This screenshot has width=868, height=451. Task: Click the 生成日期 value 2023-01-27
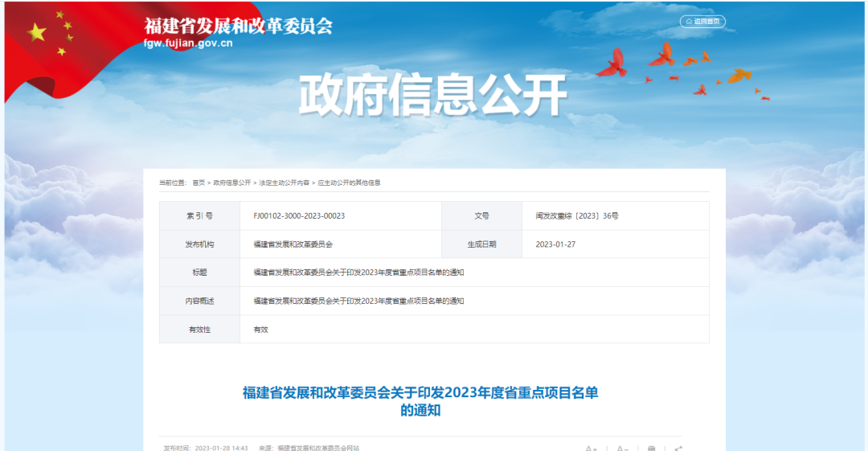[555, 244]
